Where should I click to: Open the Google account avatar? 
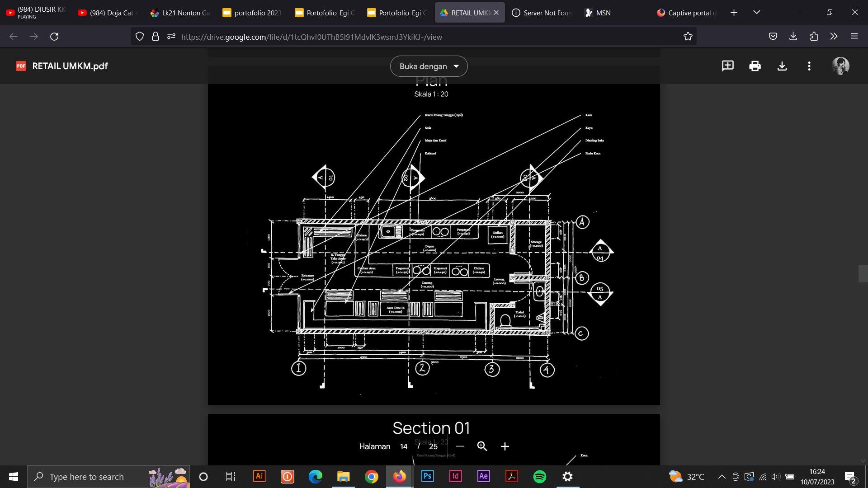[840, 66]
